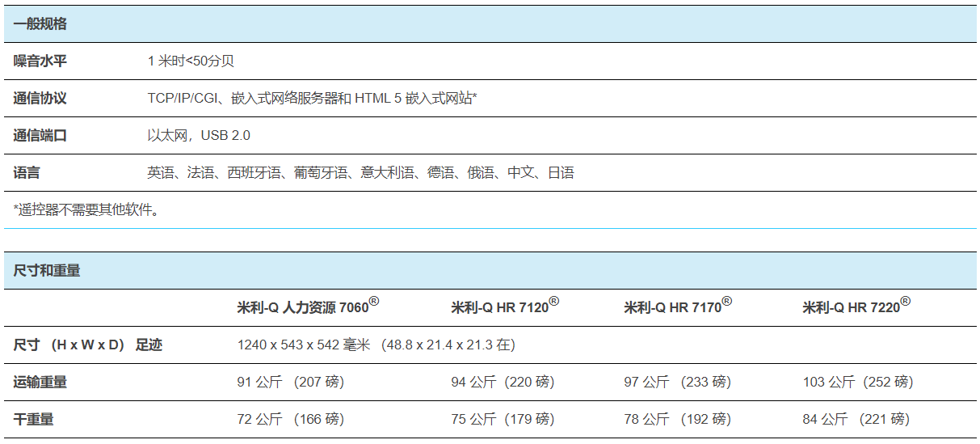Click the supported languages list starting with 英语
Viewport: 980px width, 444px height.
360,173
